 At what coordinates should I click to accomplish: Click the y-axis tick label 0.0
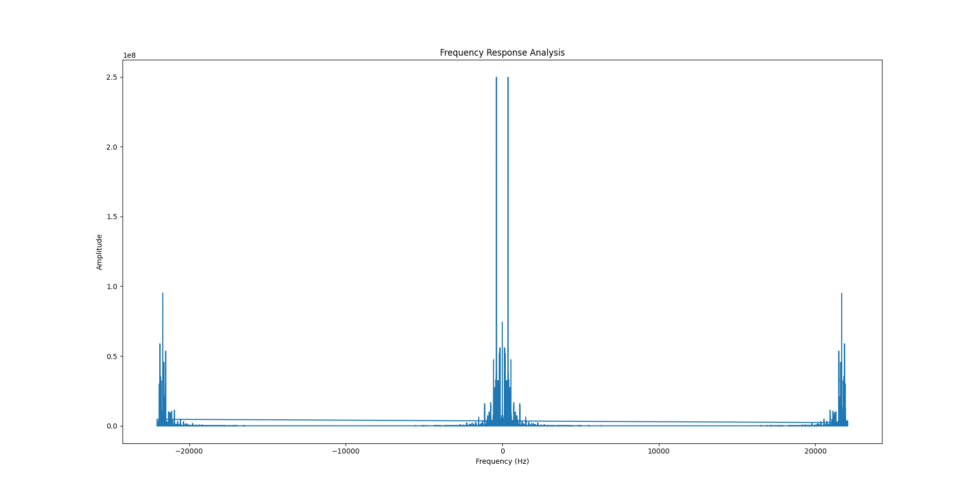112,426
